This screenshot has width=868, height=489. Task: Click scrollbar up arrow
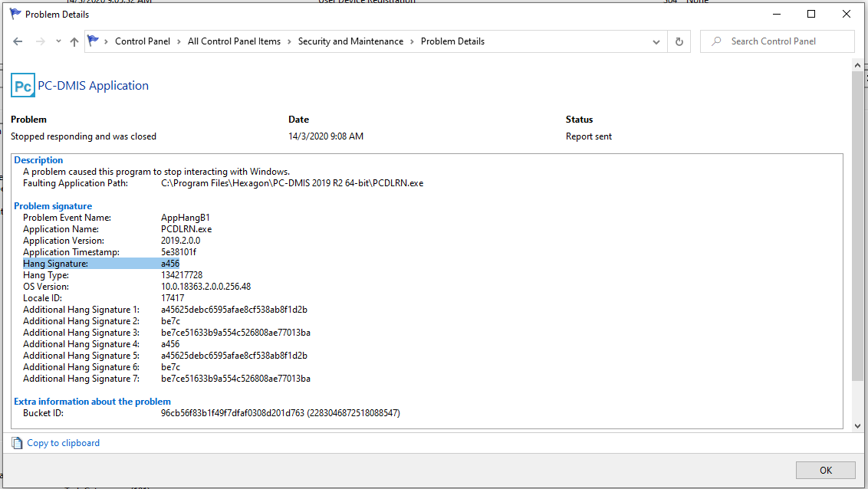(857, 65)
